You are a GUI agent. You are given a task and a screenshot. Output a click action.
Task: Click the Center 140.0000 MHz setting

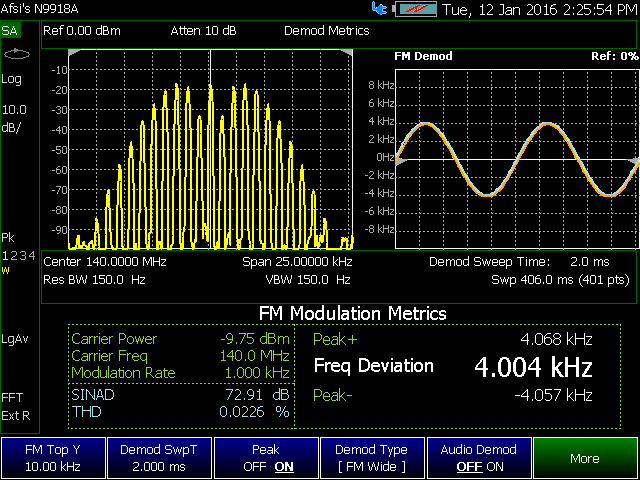pyautogui.click(x=105, y=262)
